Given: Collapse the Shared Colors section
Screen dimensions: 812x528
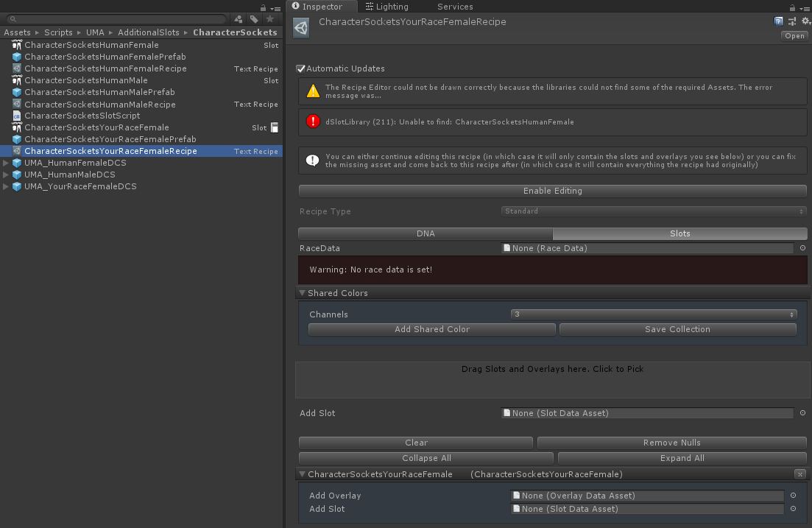Looking at the screenshot, I should coord(302,293).
